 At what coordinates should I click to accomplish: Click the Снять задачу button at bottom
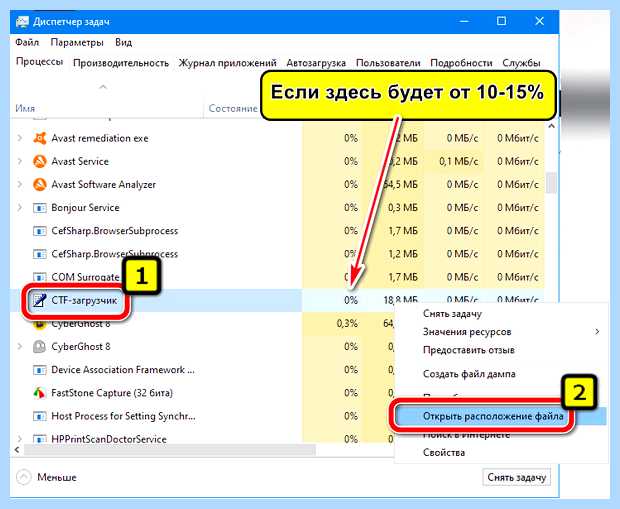tap(516, 477)
